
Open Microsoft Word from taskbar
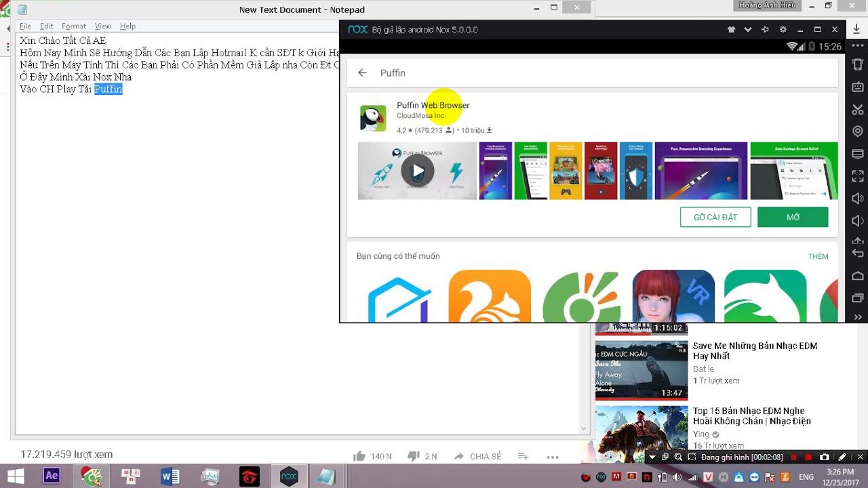(x=170, y=476)
